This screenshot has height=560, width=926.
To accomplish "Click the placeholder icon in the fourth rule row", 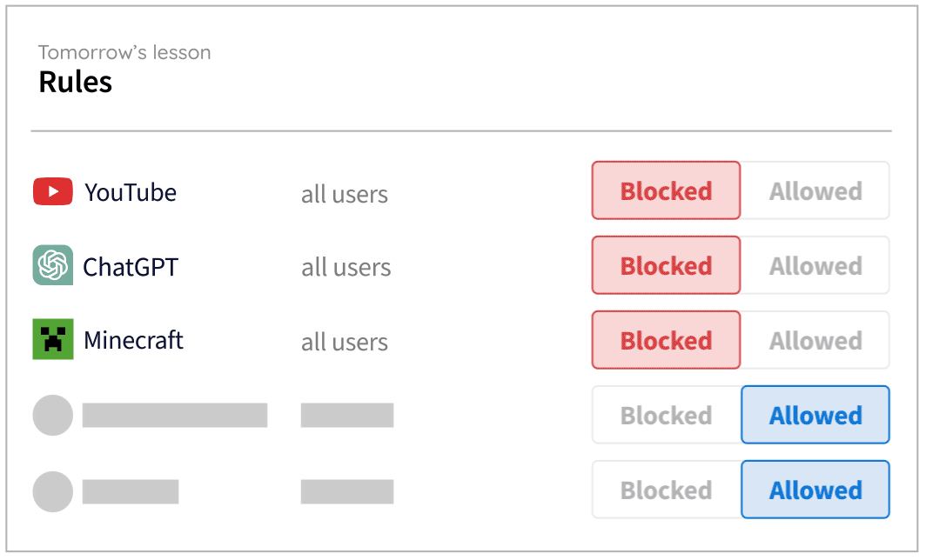I will click(x=52, y=415).
